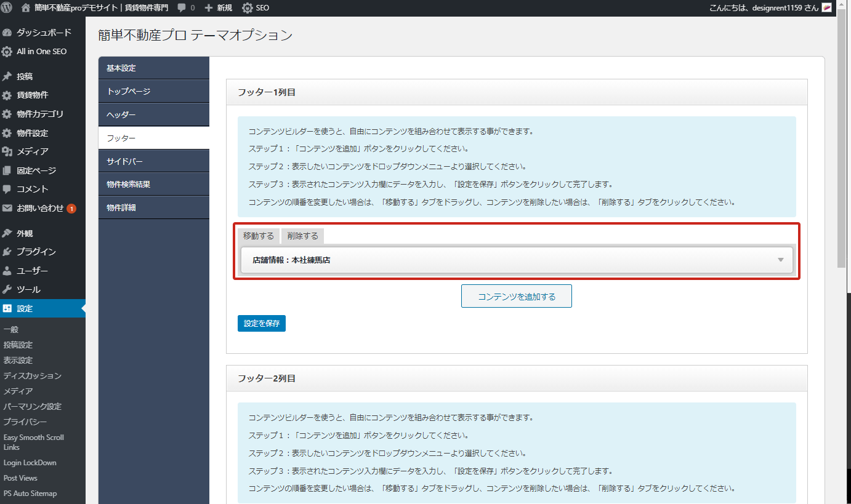Switch to the ヘッダー tab
The height and width of the screenshot is (504, 851).
pyautogui.click(x=154, y=114)
